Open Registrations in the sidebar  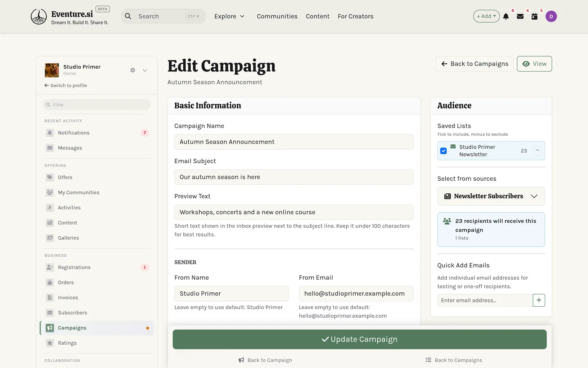pos(97,267)
